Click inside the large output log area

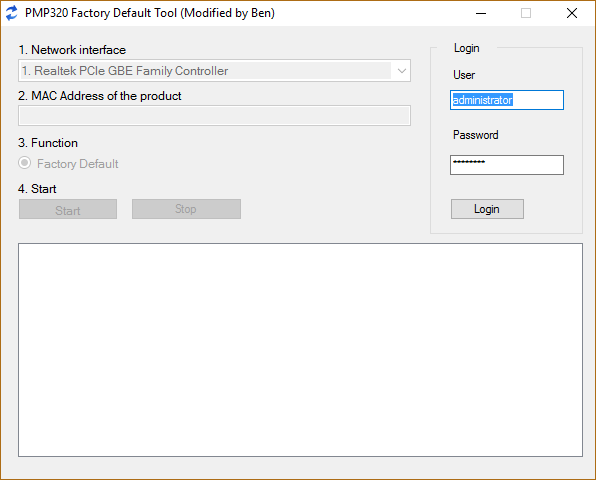click(x=300, y=350)
